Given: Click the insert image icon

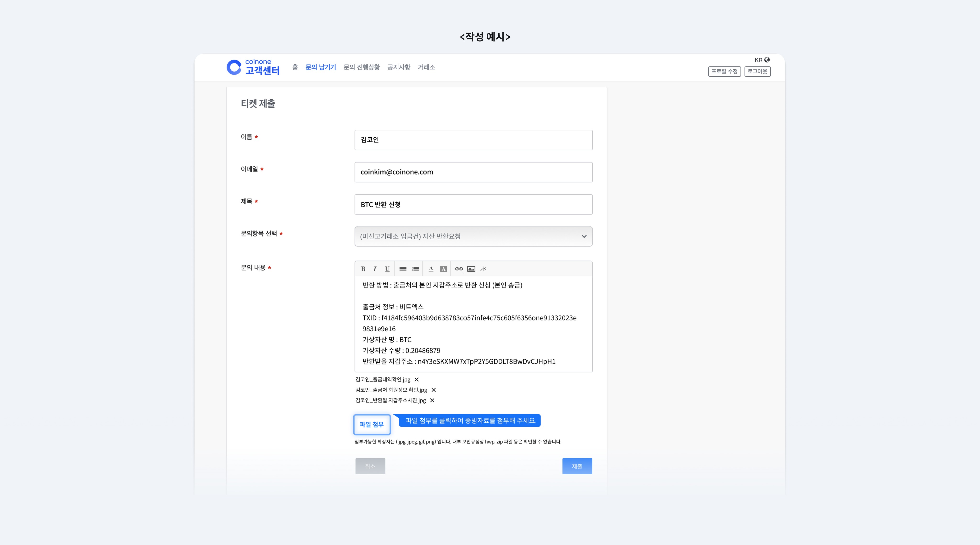Looking at the screenshot, I should [x=471, y=269].
